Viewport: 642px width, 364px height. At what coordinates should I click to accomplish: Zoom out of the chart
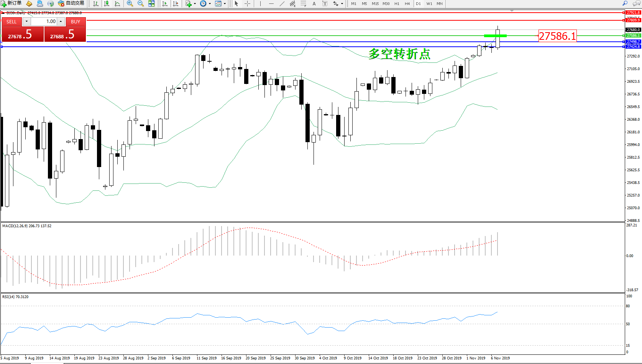[141, 3]
